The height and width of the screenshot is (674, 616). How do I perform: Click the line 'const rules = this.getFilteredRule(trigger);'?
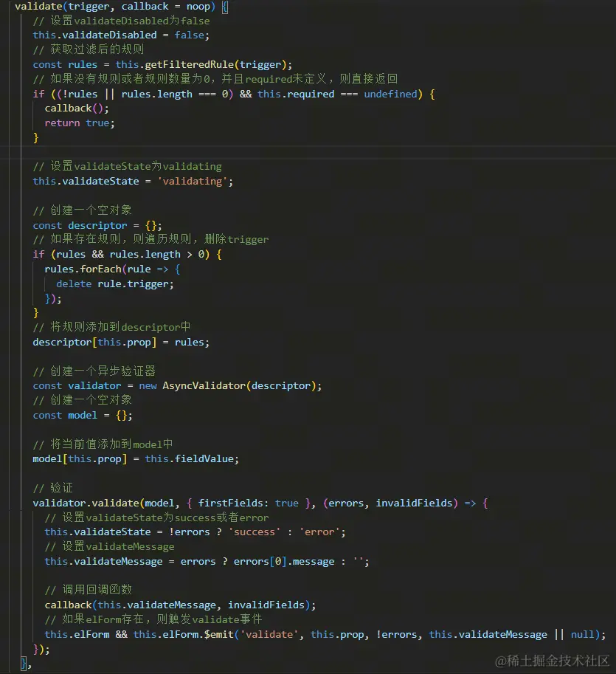pyautogui.click(x=162, y=64)
